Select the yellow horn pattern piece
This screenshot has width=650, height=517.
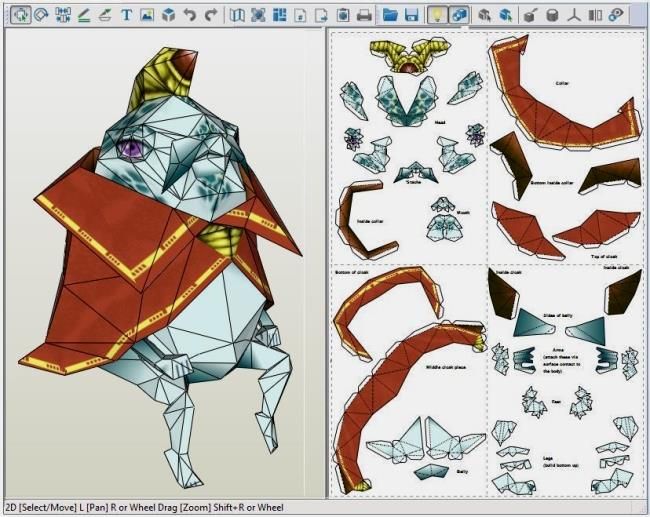pyautogui.click(x=408, y=56)
